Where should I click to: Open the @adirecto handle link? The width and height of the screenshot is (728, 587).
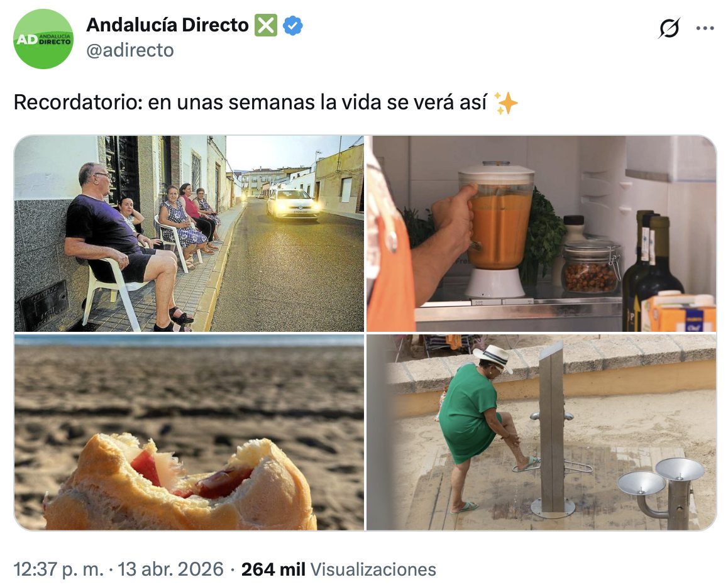coord(130,50)
